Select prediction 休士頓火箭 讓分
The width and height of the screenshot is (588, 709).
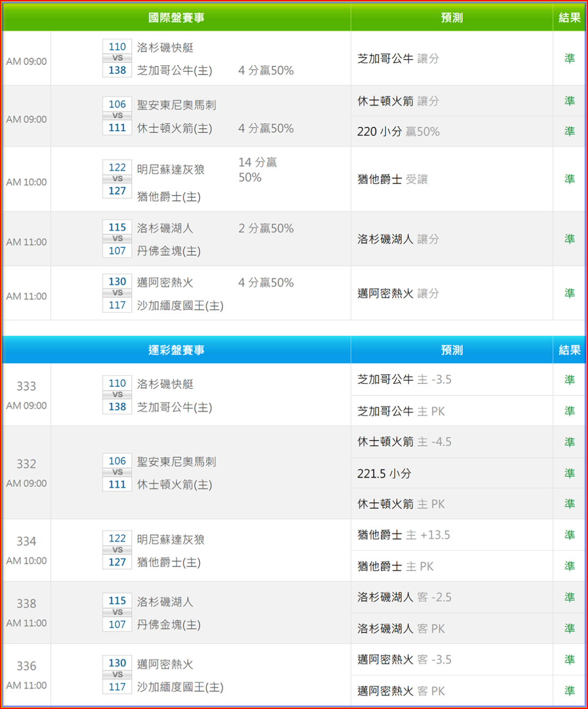(x=398, y=101)
